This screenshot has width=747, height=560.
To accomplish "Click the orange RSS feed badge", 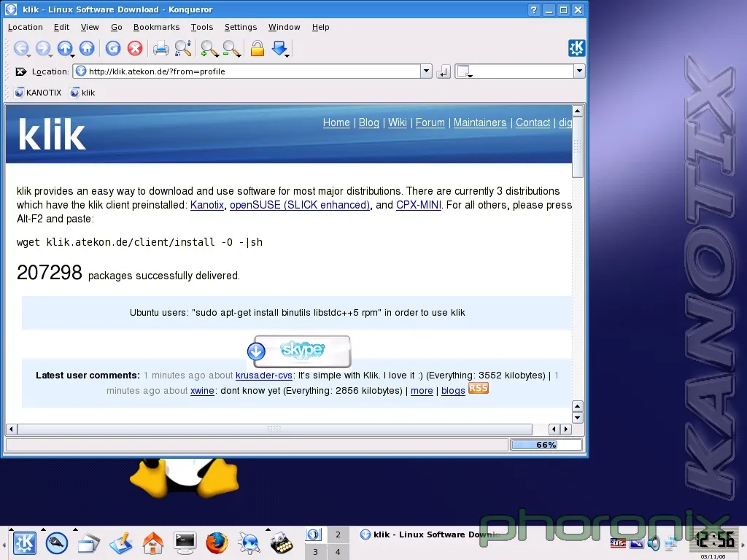I will (x=479, y=388).
